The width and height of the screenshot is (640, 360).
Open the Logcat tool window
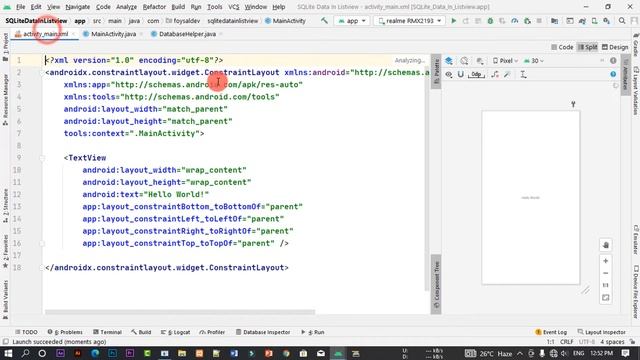coord(176,332)
